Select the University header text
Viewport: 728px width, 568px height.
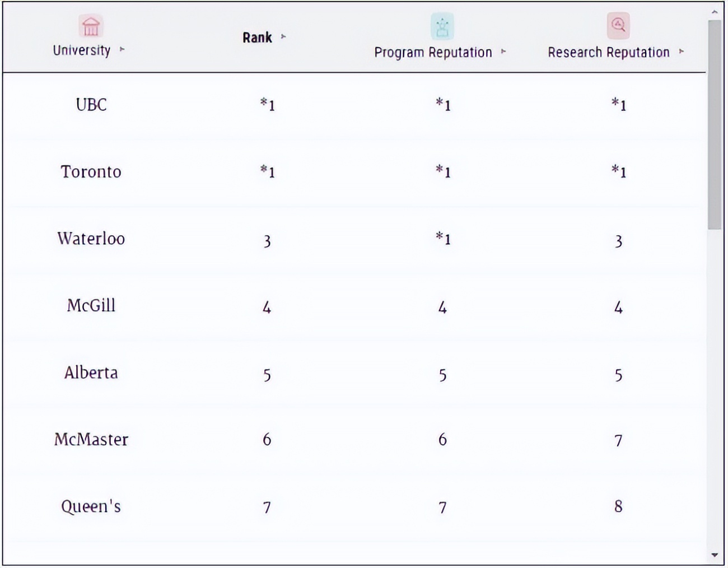click(82, 50)
